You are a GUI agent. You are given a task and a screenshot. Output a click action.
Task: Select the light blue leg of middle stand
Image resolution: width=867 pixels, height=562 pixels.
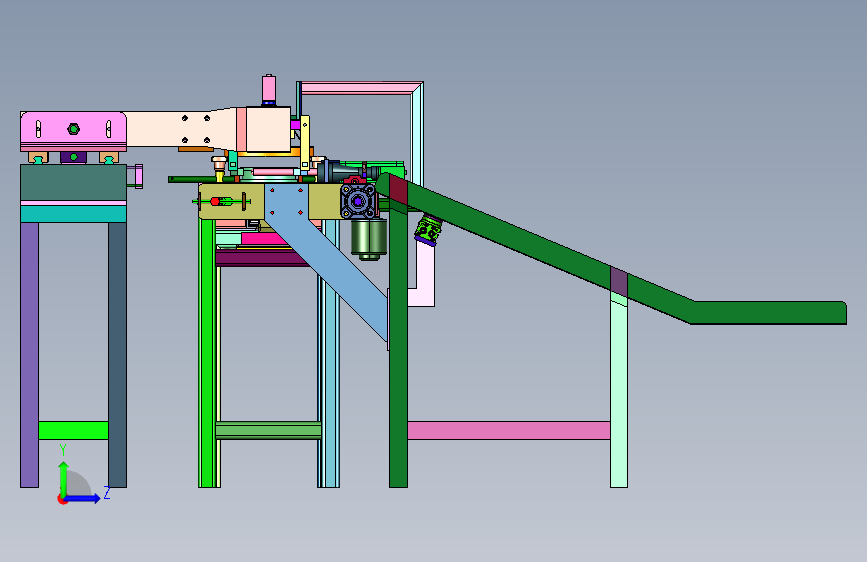click(330, 354)
